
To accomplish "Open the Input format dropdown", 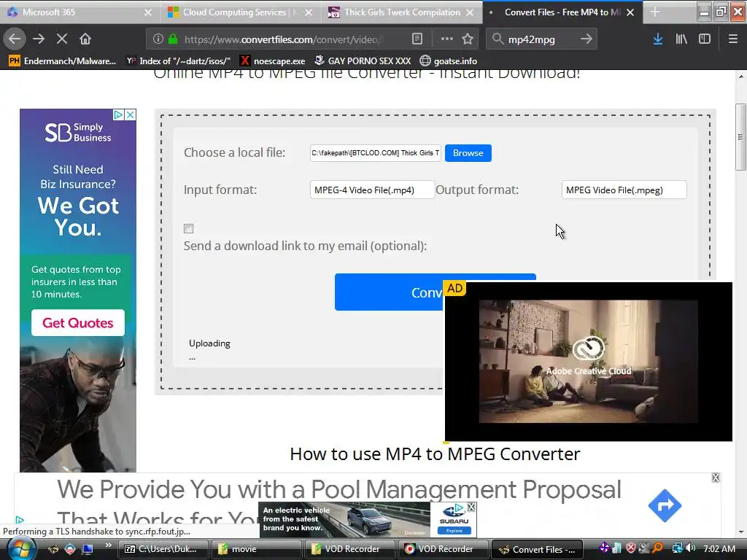I will coord(372,190).
